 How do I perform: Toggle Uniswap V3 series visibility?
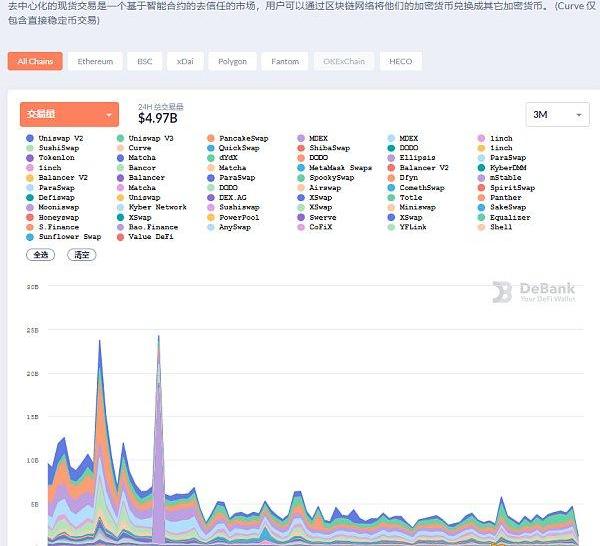coord(150,138)
